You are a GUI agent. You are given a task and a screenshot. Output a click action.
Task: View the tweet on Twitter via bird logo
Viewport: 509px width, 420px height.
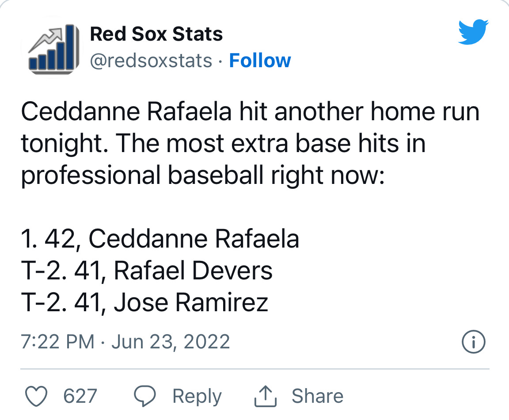[x=473, y=31]
